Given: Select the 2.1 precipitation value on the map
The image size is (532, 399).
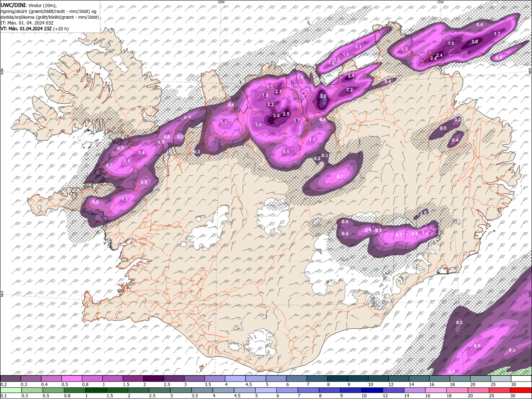Looking at the screenshot, I should pyautogui.click(x=278, y=91).
